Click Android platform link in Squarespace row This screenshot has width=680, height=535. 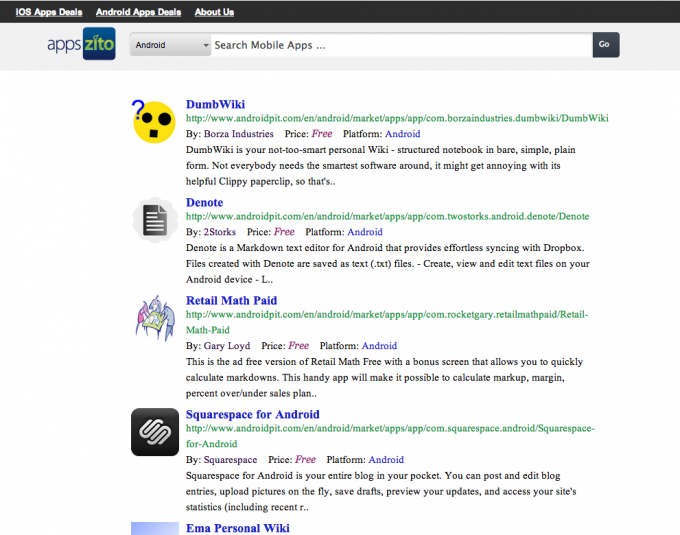pyautogui.click(x=386, y=460)
